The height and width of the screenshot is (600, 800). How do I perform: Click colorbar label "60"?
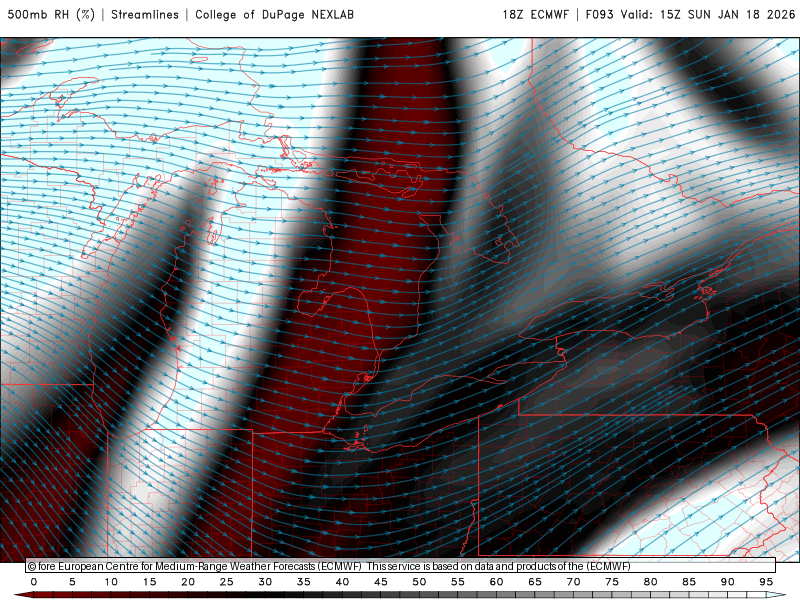(x=496, y=582)
